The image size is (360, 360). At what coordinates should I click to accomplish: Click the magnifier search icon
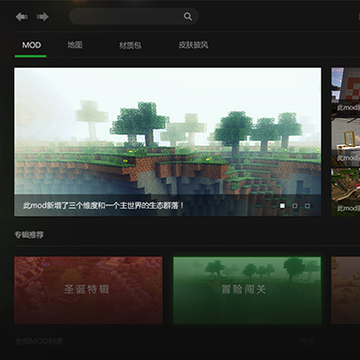tap(188, 17)
